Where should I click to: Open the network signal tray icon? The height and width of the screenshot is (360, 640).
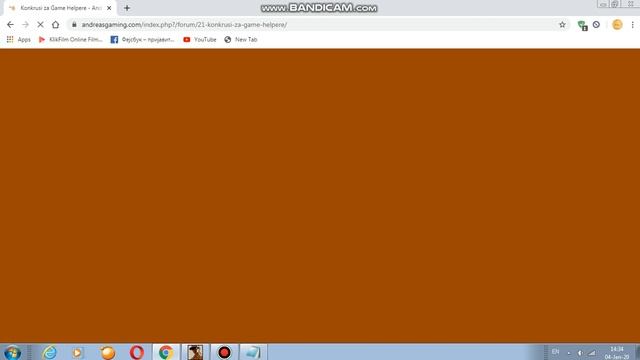pos(592,353)
